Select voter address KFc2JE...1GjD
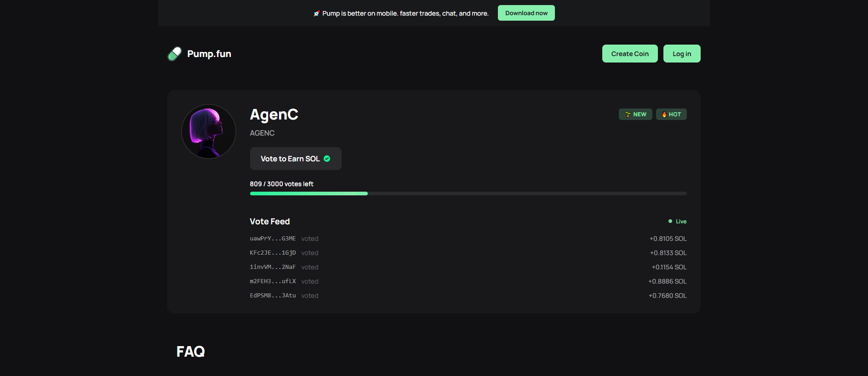This screenshot has width=868, height=376. 273,253
